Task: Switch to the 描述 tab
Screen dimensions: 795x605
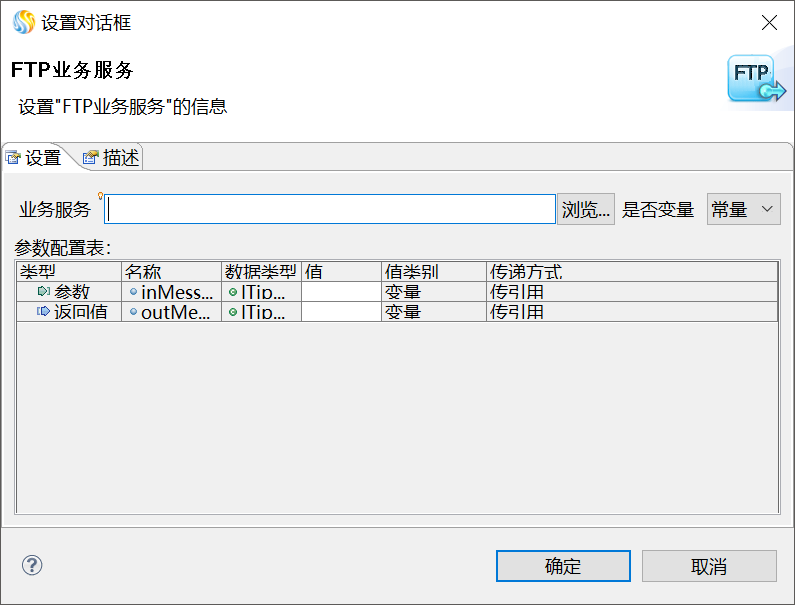Action: (x=111, y=158)
